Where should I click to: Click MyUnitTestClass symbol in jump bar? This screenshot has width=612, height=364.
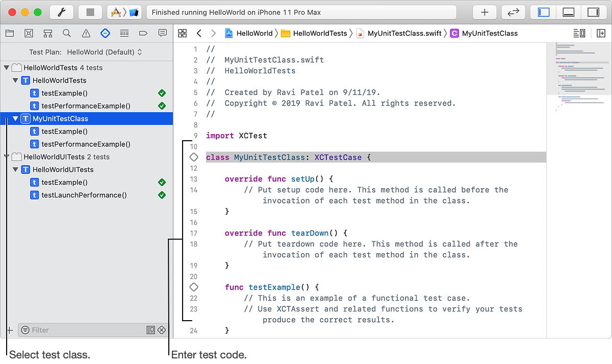(484, 33)
